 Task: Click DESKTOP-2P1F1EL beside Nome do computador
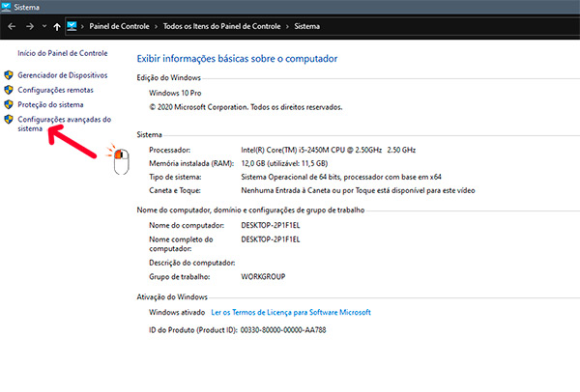pyautogui.click(x=271, y=225)
